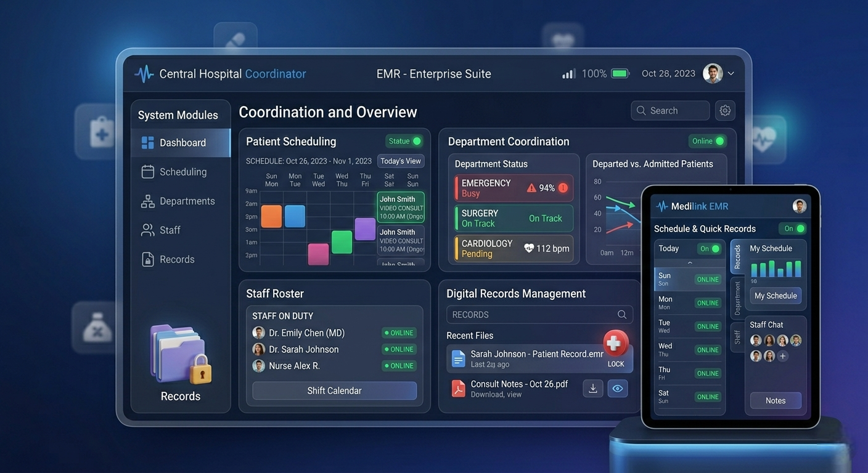
Task: Click Dr. Emily Chen (MD) avatar
Action: click(259, 333)
